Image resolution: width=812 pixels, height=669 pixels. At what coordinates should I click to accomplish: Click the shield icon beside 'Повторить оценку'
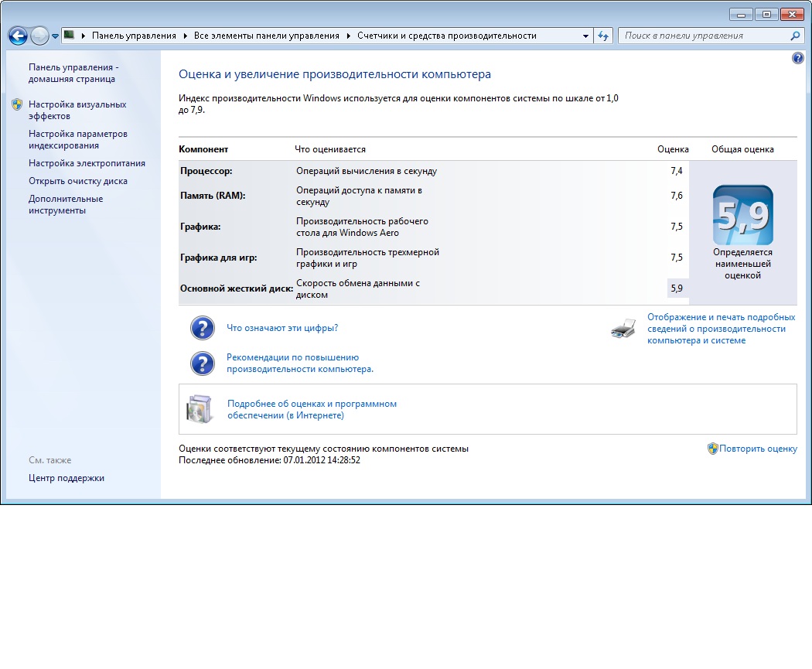click(712, 449)
